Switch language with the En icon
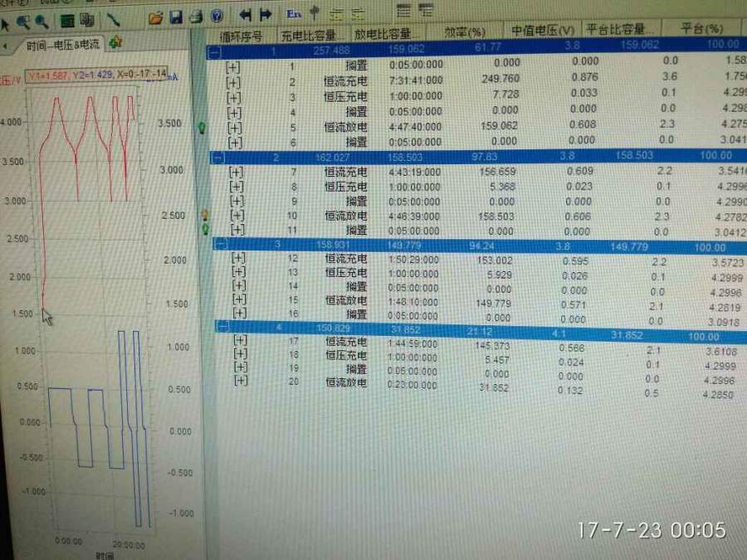Image resolution: width=747 pixels, height=560 pixels. (x=294, y=14)
